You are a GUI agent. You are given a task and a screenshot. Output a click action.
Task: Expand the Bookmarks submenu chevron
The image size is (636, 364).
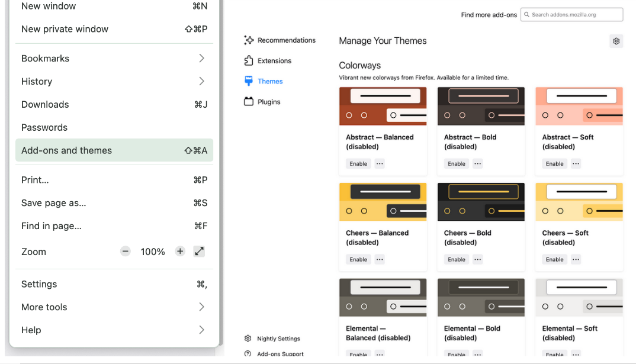(201, 59)
